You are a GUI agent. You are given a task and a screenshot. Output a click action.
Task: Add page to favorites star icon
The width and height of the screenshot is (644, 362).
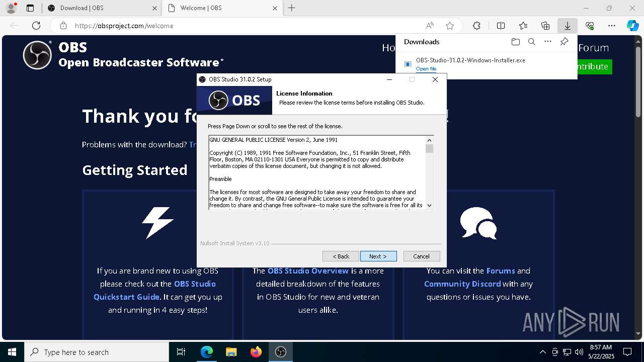pos(450,26)
